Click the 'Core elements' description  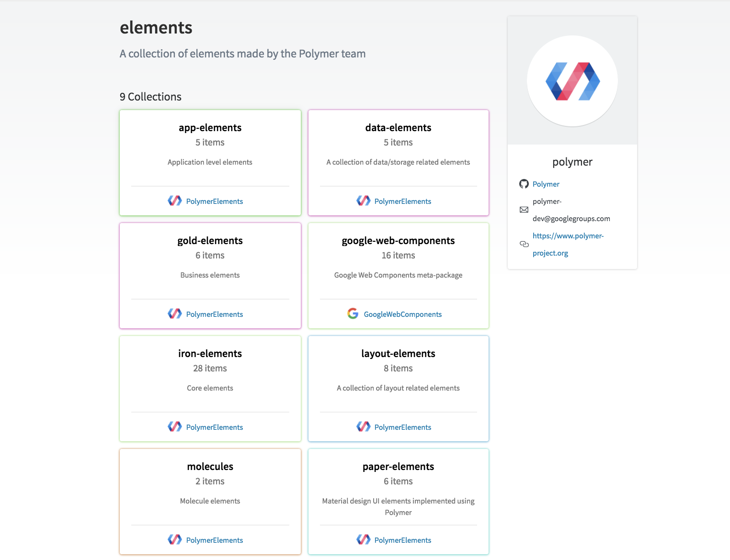(210, 388)
